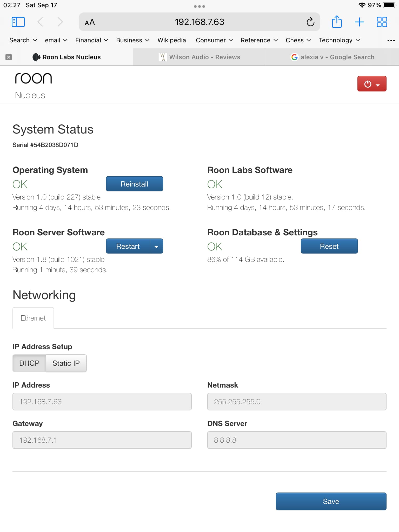Expand the Consumer bookmarks folder
Image resolution: width=399 pixels, height=532 pixels.
point(214,40)
